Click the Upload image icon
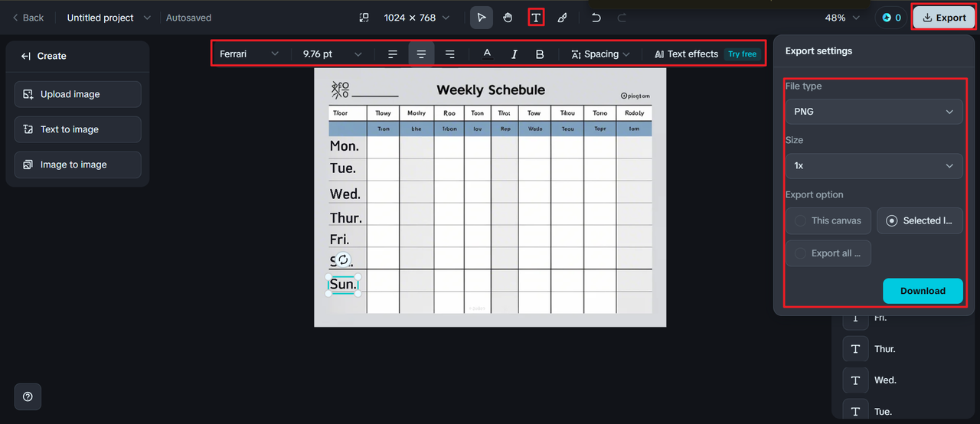The width and height of the screenshot is (980, 424). click(x=28, y=94)
